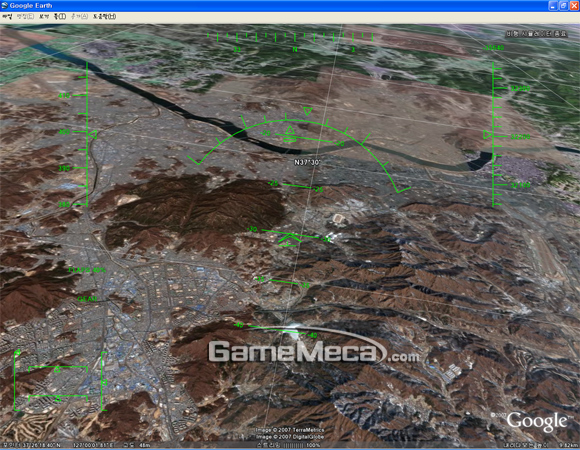Click the 3 marker on heading tape
The height and width of the screenshot is (450, 580).
(353, 49)
